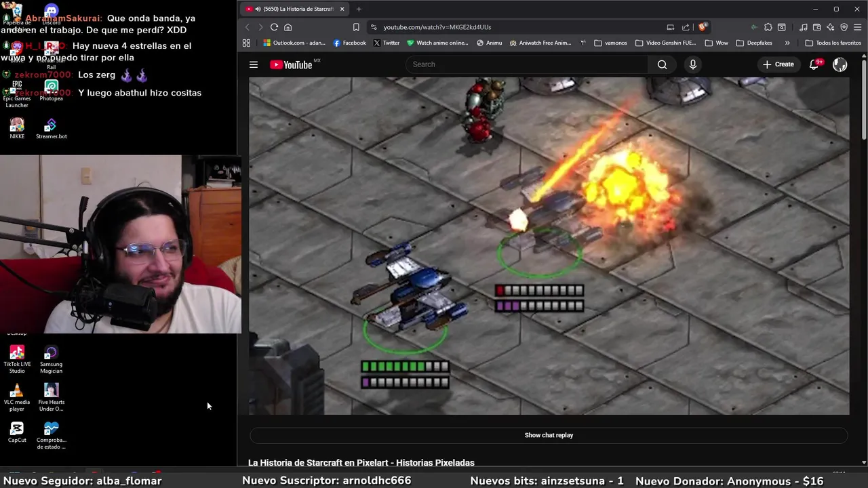868x488 pixels.
Task: Open Streamer.bot desktop shortcut
Action: click(52, 129)
